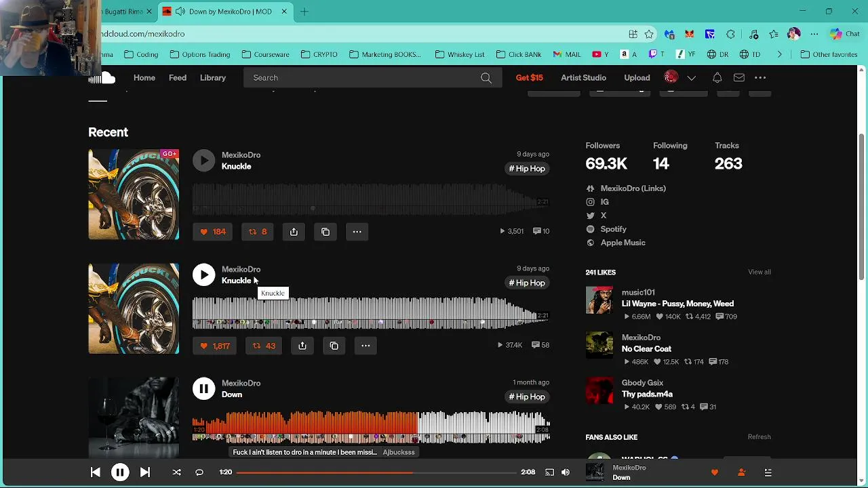Like the Knuckle track with 184 likes
This screenshot has width=868, height=488.
(212, 232)
